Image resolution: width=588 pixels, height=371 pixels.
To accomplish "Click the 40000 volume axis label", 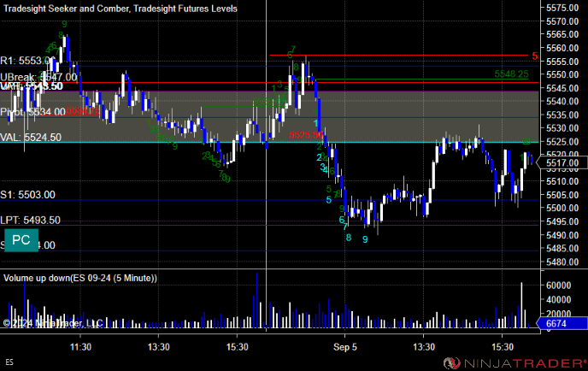I will (558, 300).
